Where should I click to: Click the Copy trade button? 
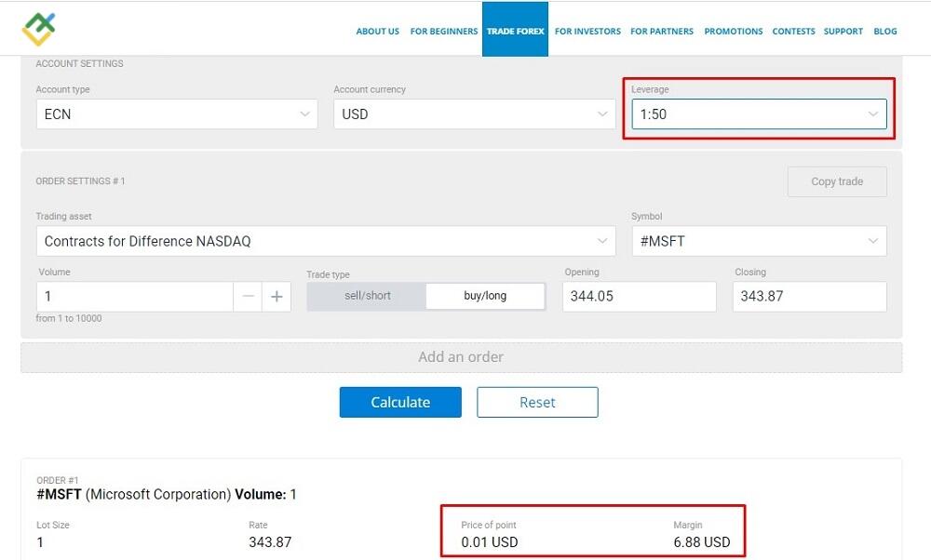coord(836,181)
